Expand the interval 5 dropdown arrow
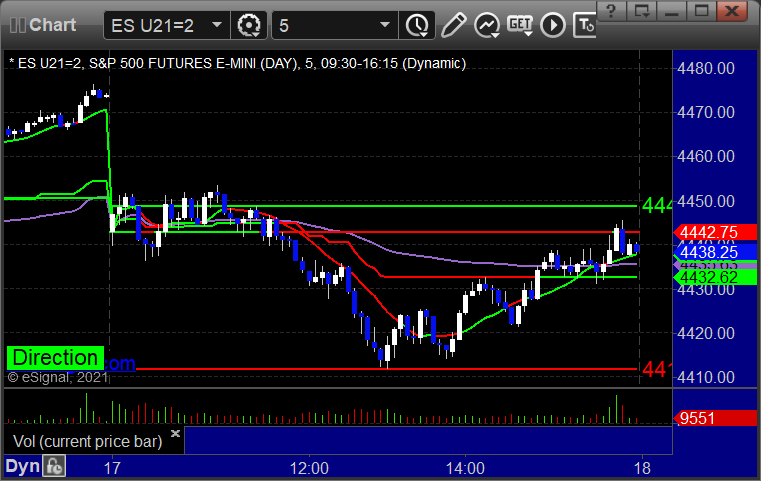 coord(385,25)
